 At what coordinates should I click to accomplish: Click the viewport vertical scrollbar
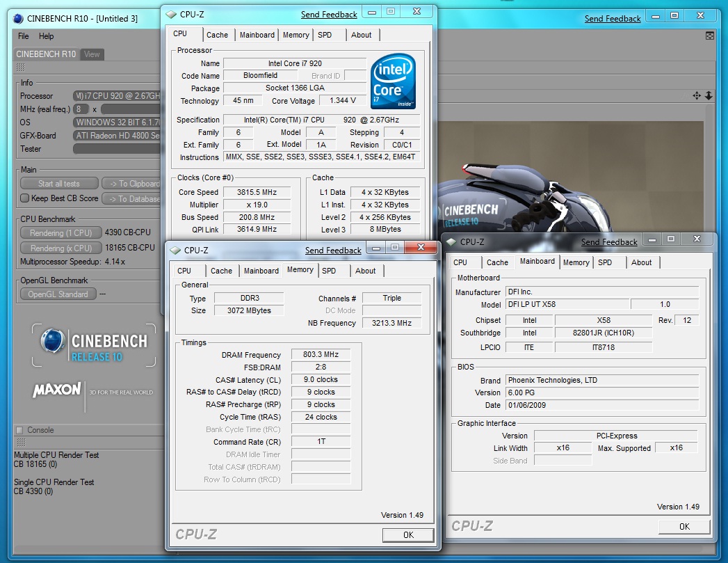click(709, 167)
